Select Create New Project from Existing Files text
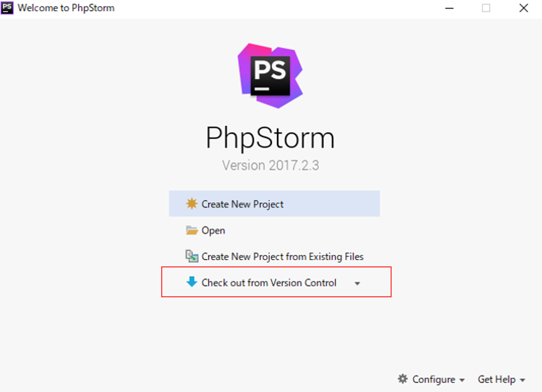542x392 pixels. click(282, 257)
